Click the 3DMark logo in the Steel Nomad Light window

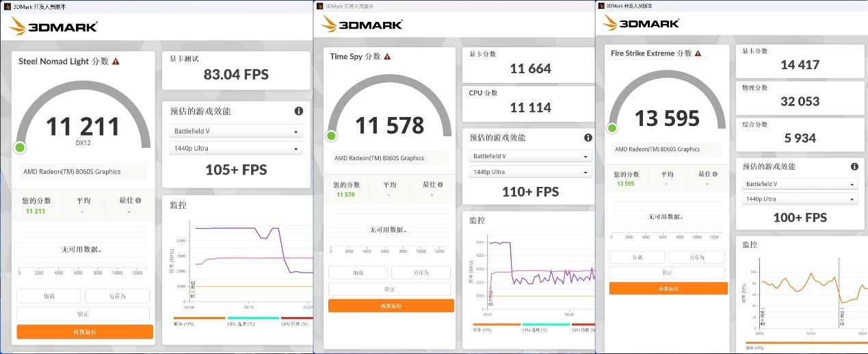point(53,27)
